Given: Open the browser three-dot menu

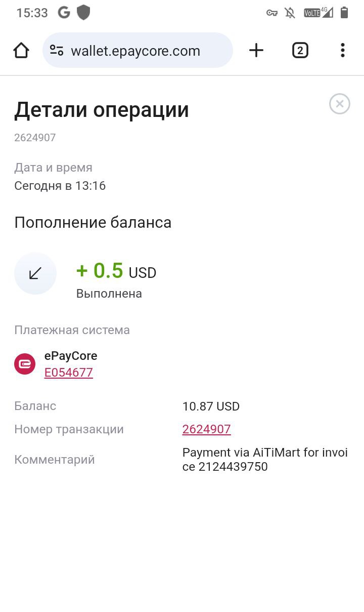Looking at the screenshot, I should click(x=343, y=50).
